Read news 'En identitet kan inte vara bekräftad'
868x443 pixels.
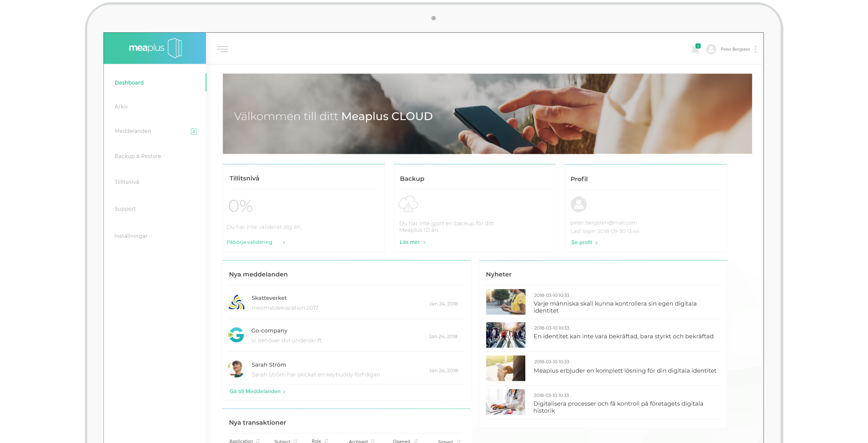point(623,336)
